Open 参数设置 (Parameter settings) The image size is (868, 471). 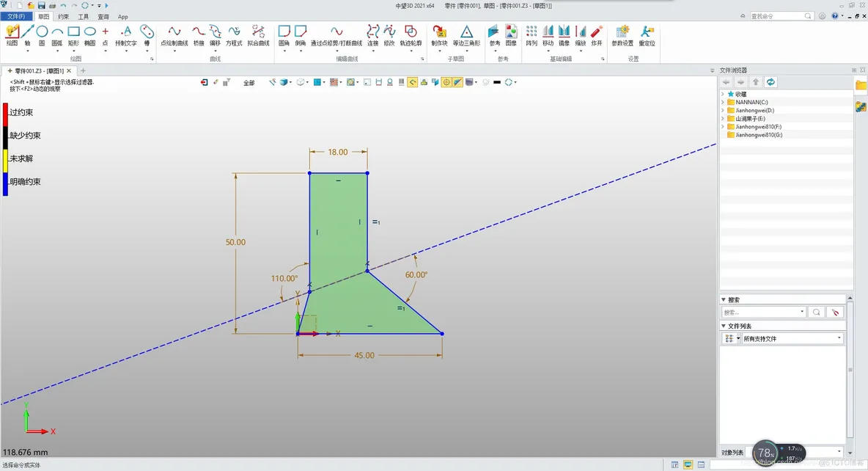coord(622,35)
